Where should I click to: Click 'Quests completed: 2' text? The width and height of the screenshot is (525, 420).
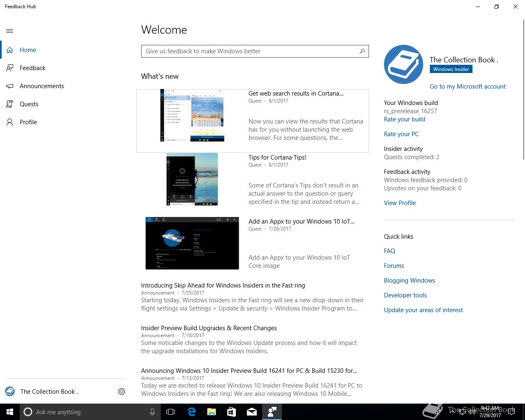(x=412, y=157)
